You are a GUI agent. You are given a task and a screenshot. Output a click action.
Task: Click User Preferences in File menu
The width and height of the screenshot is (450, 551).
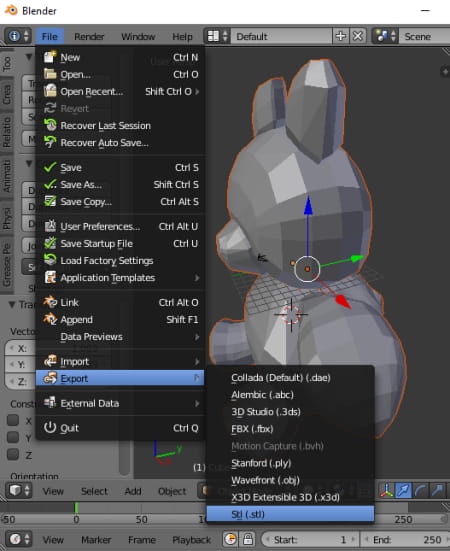tap(120, 226)
